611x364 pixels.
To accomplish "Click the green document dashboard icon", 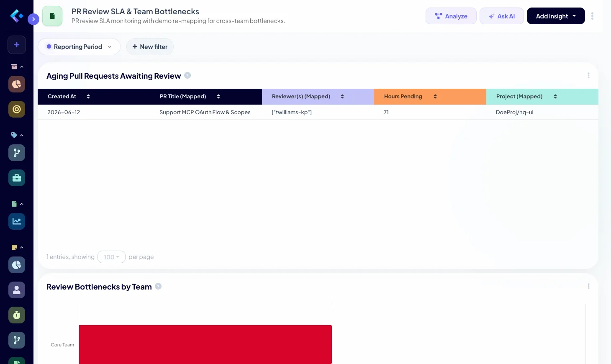I will [52, 16].
